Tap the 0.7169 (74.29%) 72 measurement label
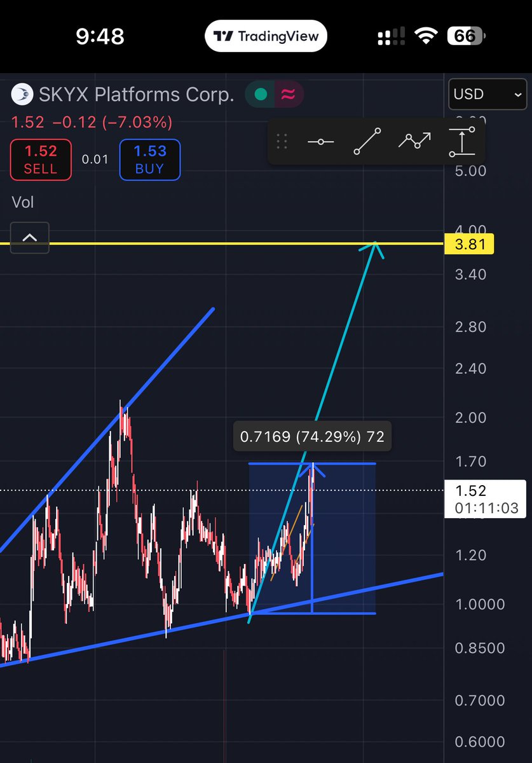 312,437
